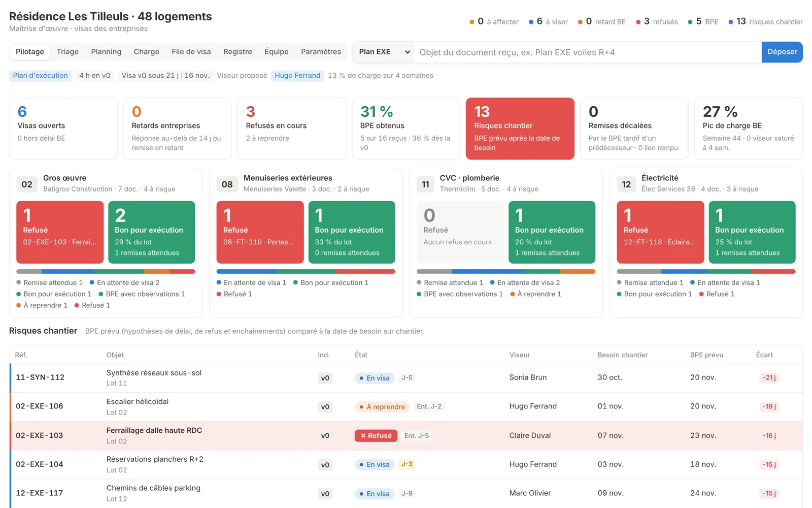Click the Gros œuvre status progress bar

coord(106,272)
